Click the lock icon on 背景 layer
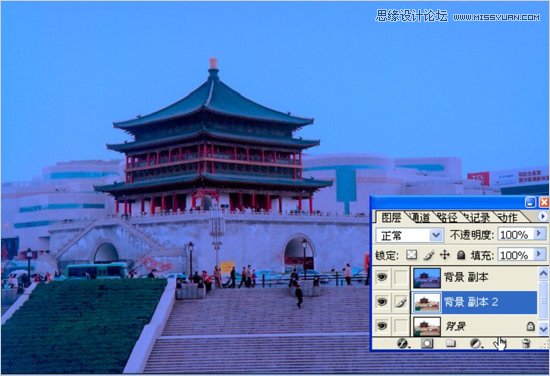550x376 pixels. (x=530, y=326)
